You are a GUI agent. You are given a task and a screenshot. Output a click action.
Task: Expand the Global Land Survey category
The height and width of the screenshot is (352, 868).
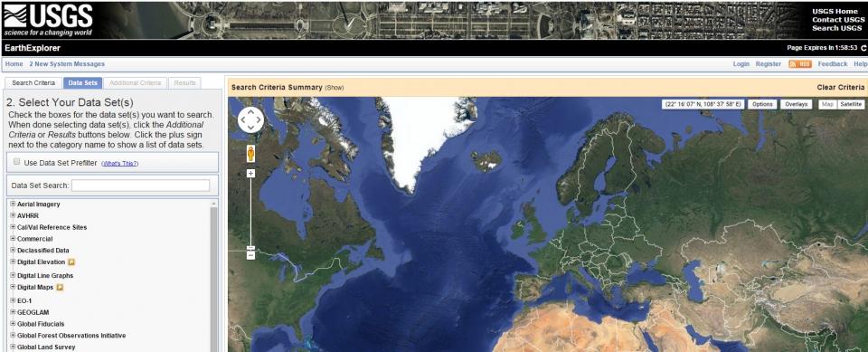click(13, 347)
